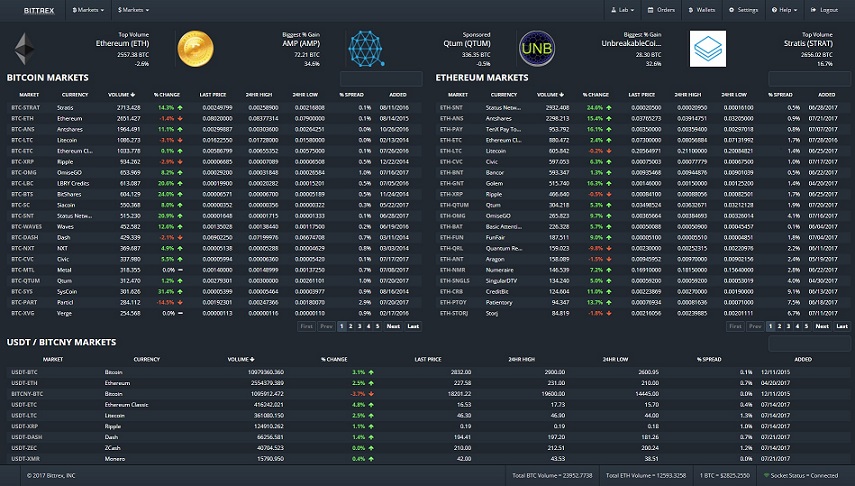The height and width of the screenshot is (486, 855).
Task: Click the Socket Status Connected indicator
Action: coord(800,476)
